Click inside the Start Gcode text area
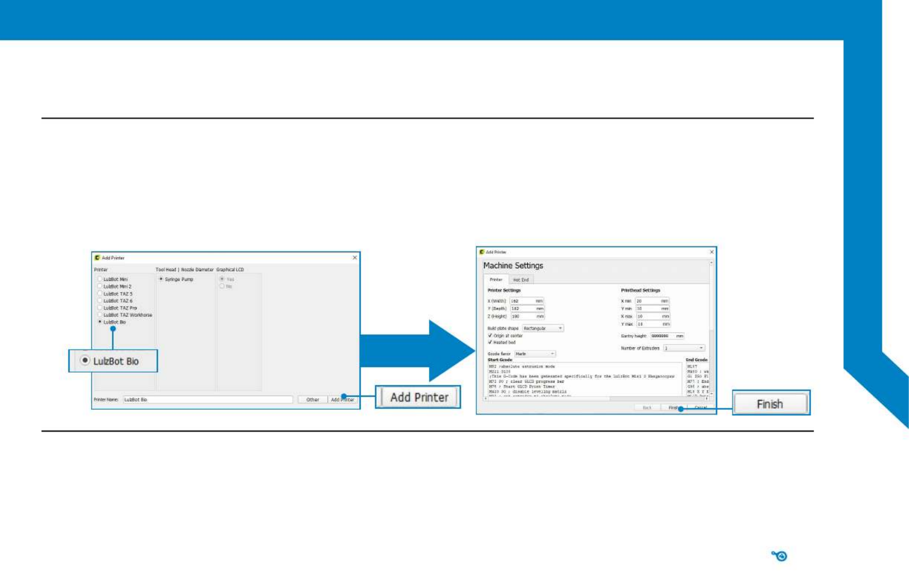This screenshot has height=588, width=909. pos(584,379)
